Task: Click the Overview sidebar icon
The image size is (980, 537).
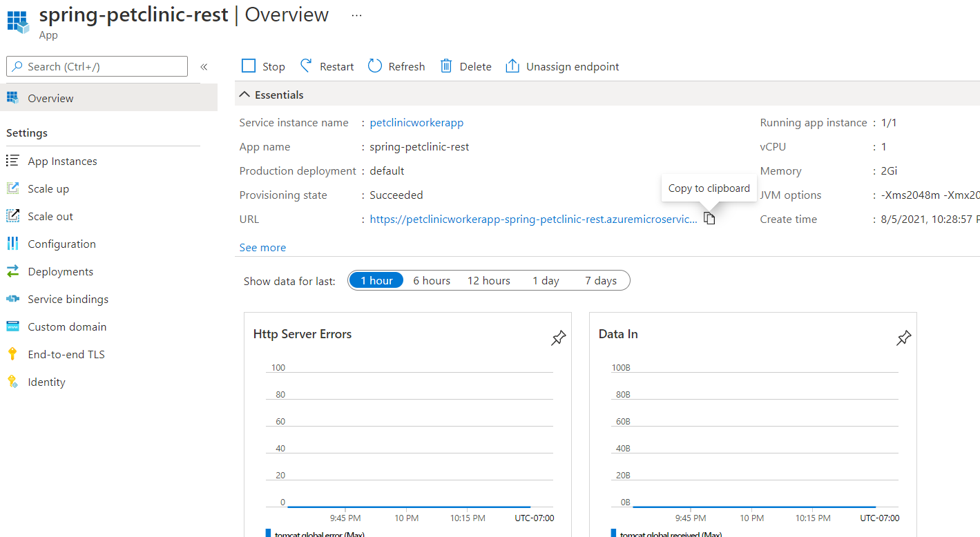Action: 12,97
